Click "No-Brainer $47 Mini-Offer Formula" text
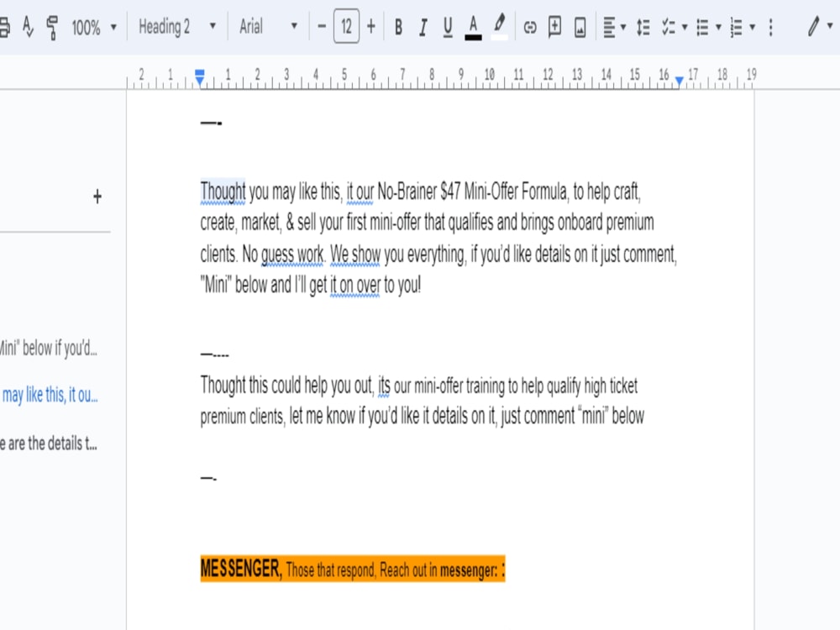This screenshot has height=630, width=840. pyautogui.click(x=472, y=192)
